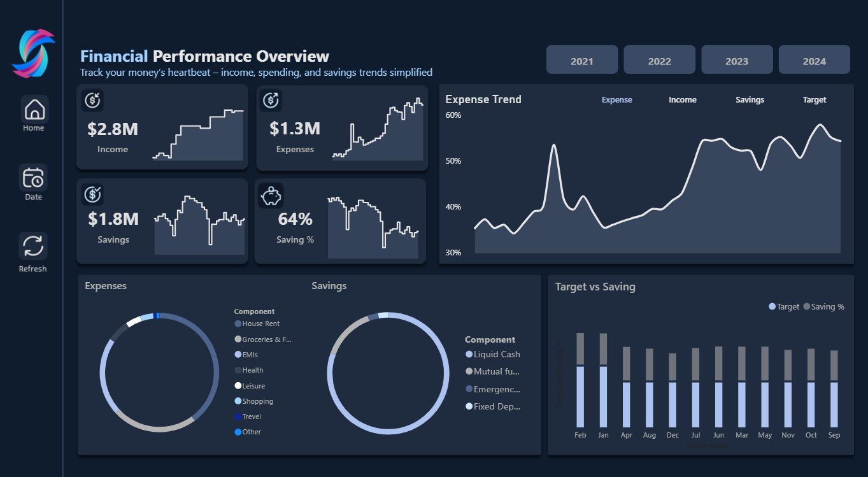Switch trend chart to Expense
Screen dimensions: 868x477
[617, 100]
